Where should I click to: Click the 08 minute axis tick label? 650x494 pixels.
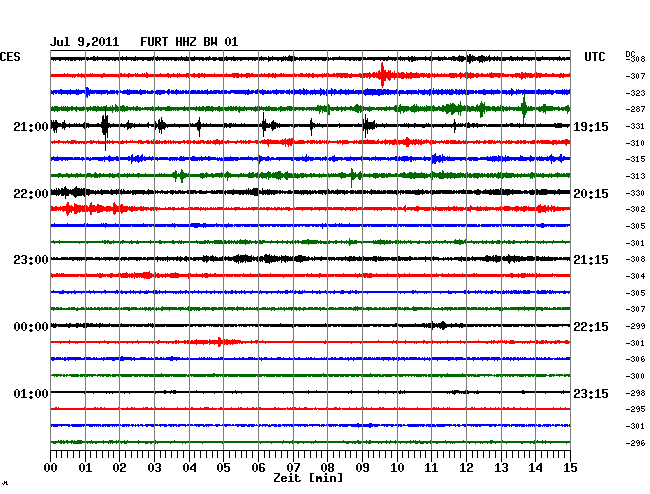point(327,467)
